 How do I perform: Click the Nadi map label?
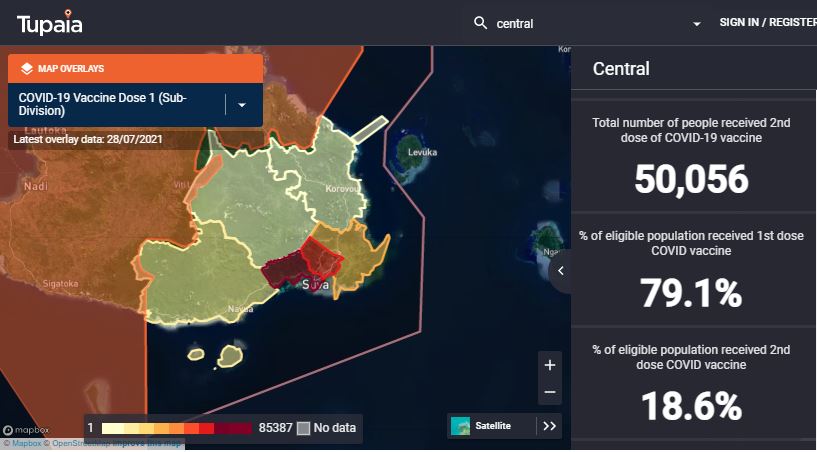[x=36, y=186]
